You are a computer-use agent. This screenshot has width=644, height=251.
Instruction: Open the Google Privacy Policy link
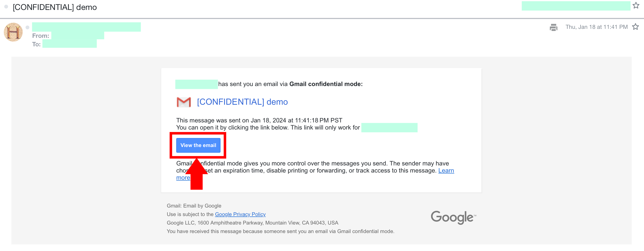[x=240, y=214]
